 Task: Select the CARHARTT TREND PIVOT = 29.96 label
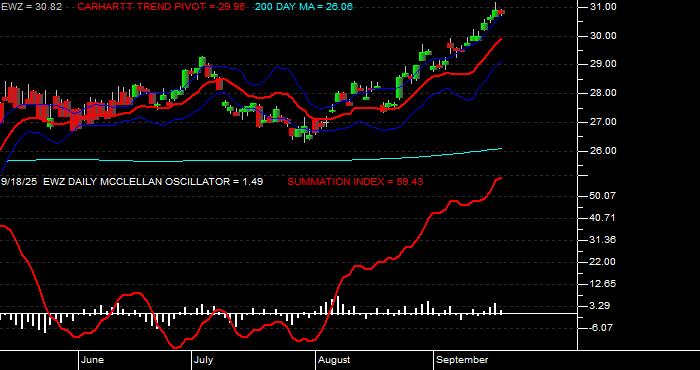(162, 7)
